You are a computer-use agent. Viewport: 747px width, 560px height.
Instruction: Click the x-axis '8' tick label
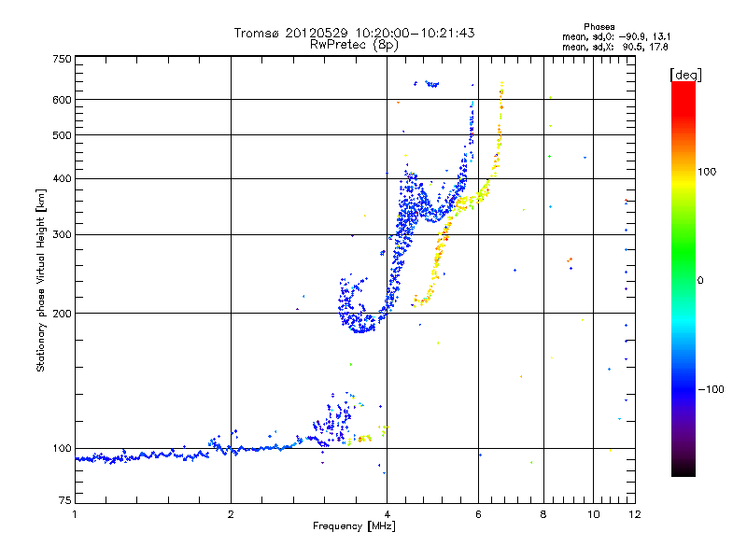point(543,514)
